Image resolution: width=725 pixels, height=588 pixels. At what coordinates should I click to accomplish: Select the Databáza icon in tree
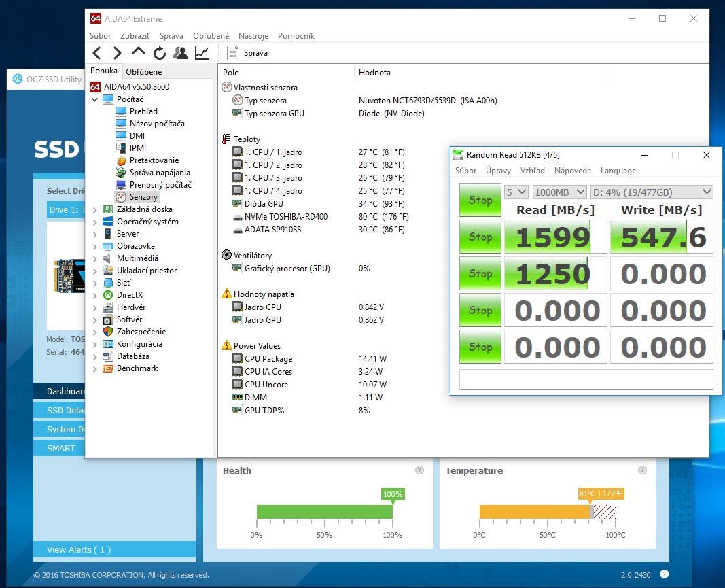pos(108,356)
